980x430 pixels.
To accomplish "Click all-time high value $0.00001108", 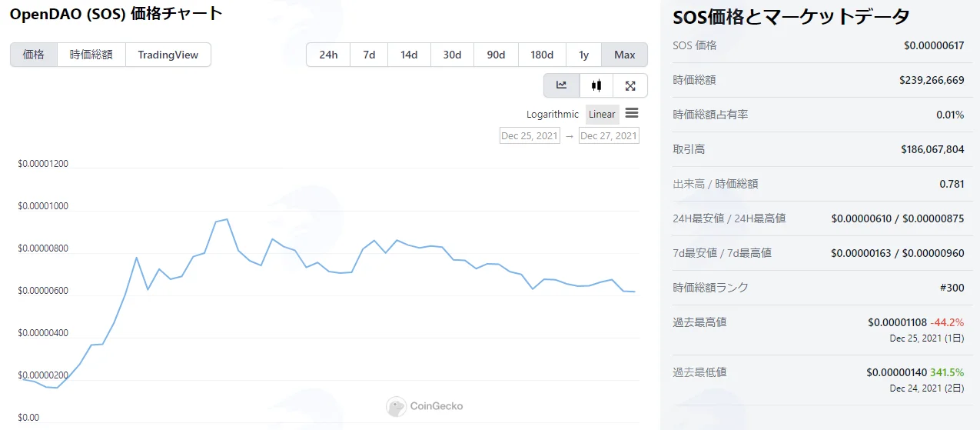I will tap(897, 322).
